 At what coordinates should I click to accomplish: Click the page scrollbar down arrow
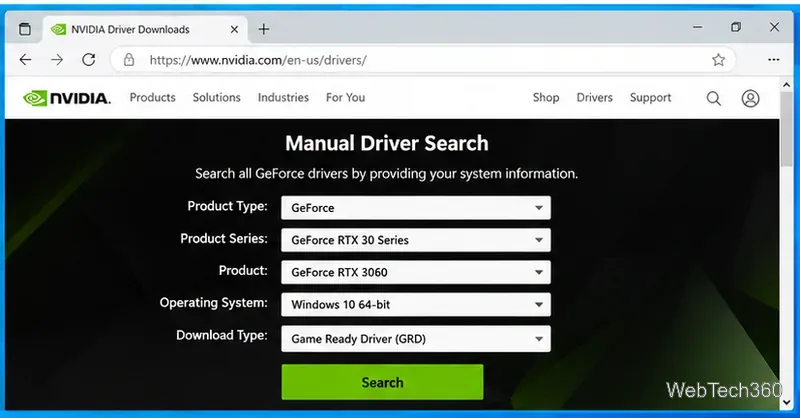[786, 403]
